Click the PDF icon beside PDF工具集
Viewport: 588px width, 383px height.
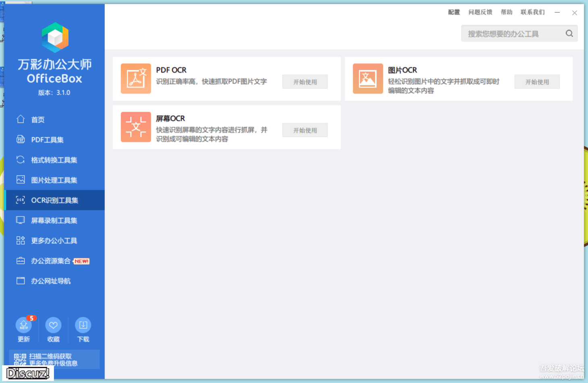[x=21, y=139]
